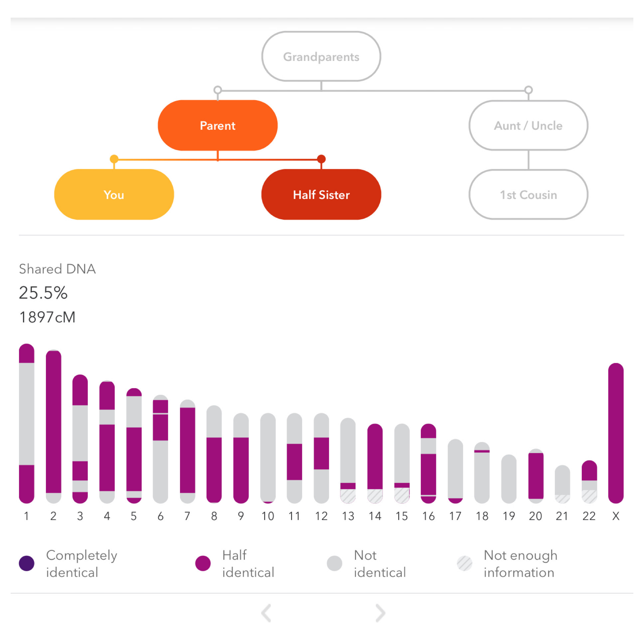Click the chromosome 2 bar
Viewport: 644px width, 644px height.
point(53,426)
